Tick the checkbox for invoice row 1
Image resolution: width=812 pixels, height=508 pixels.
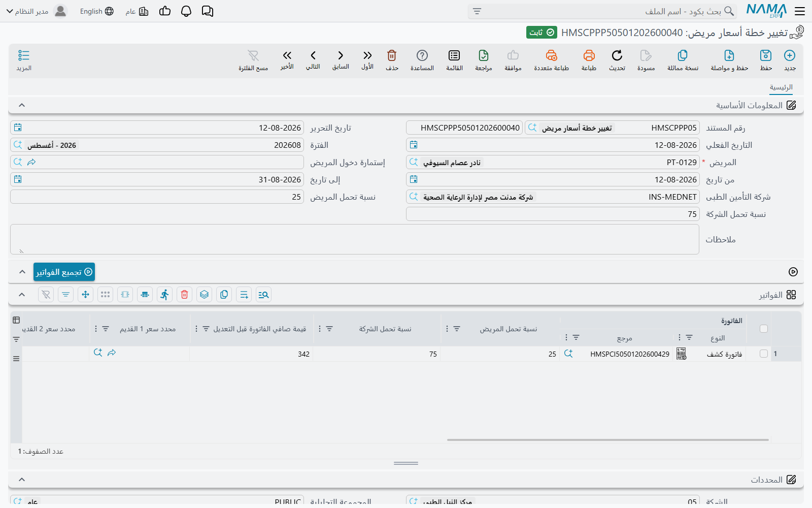point(764,354)
